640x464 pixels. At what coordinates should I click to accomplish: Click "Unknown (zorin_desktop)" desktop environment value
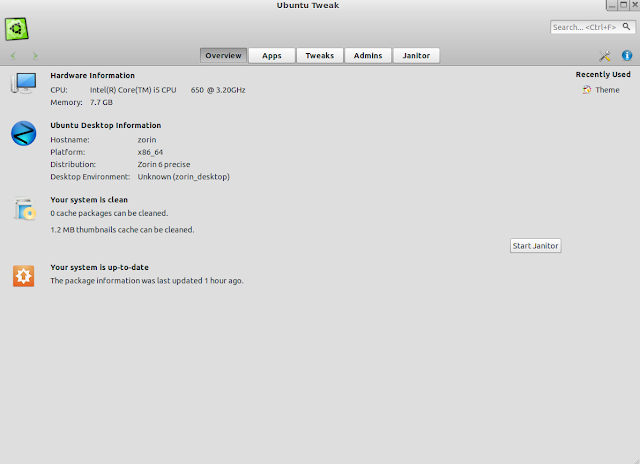(x=184, y=177)
